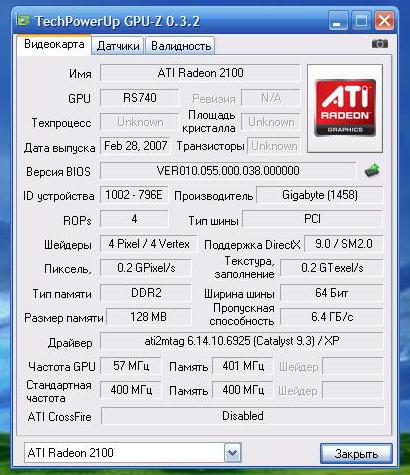
Task: Click the driver field ati2mtag 6.14.10.6925
Action: point(242,341)
